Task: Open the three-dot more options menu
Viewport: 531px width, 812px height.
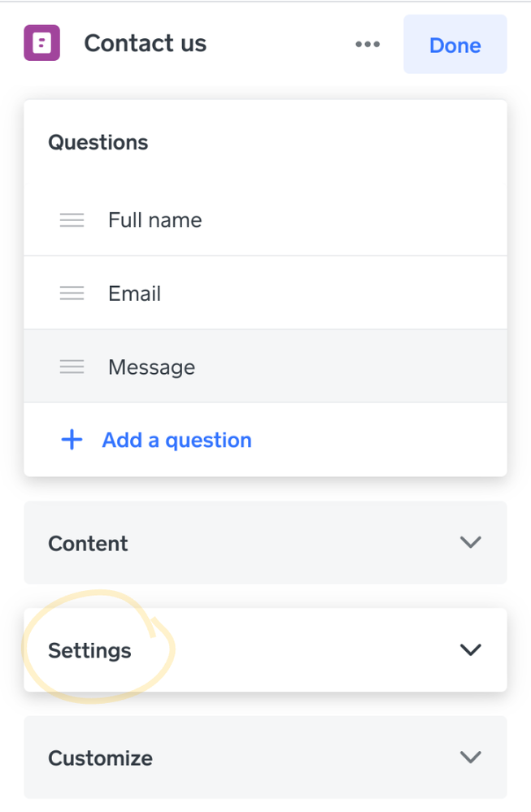Action: point(368,45)
